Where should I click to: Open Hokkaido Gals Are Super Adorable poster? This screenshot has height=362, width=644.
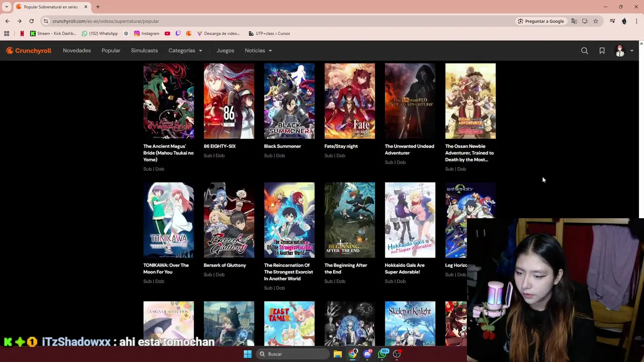(410, 220)
